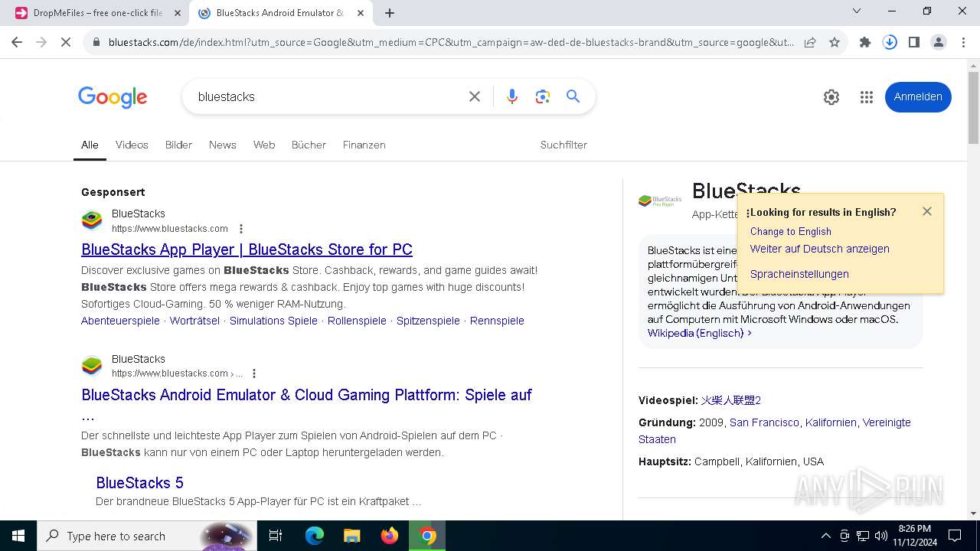Screen dimensions: 980x551
Task: Go back to the previous page
Action: pos(17,42)
